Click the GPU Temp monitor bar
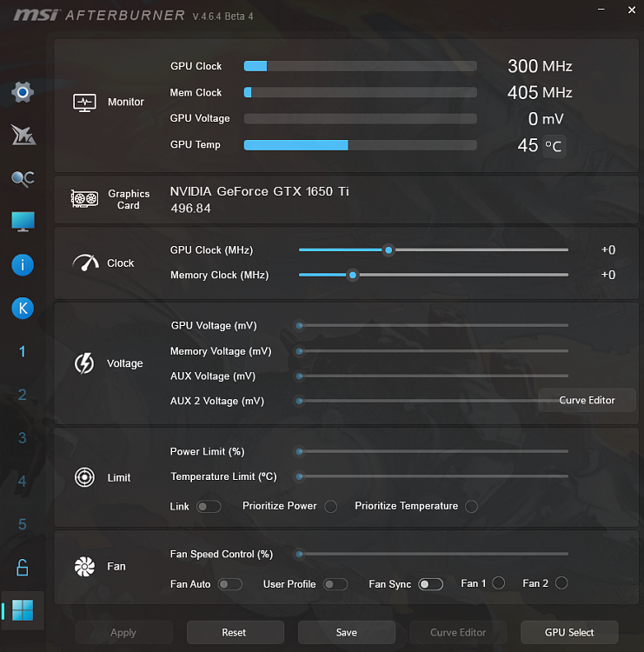 click(361, 145)
